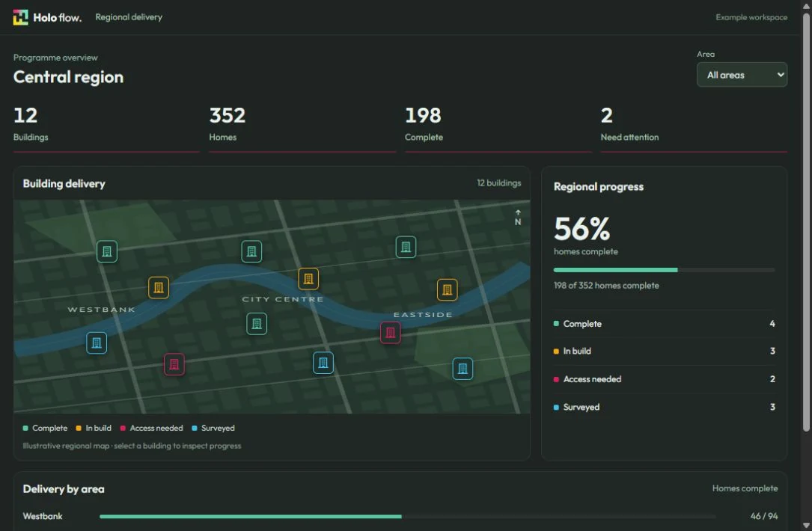Select the green building marker at the far left of Westbank

107,251
